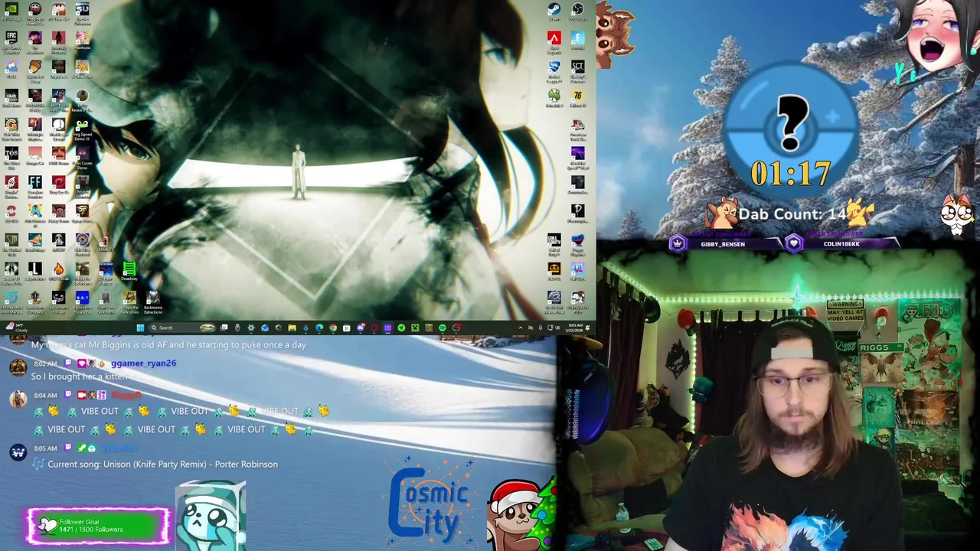This screenshot has height=551, width=980.
Task: Open the white L desktop shortcut
Action: (35, 271)
